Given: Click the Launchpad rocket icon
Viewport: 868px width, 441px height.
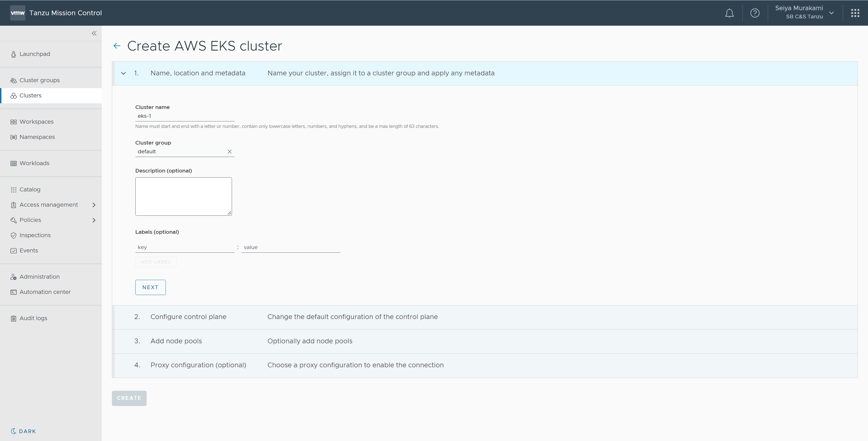Looking at the screenshot, I should [14, 54].
